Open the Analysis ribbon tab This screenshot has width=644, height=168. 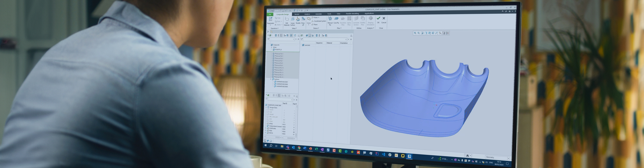[307, 14]
